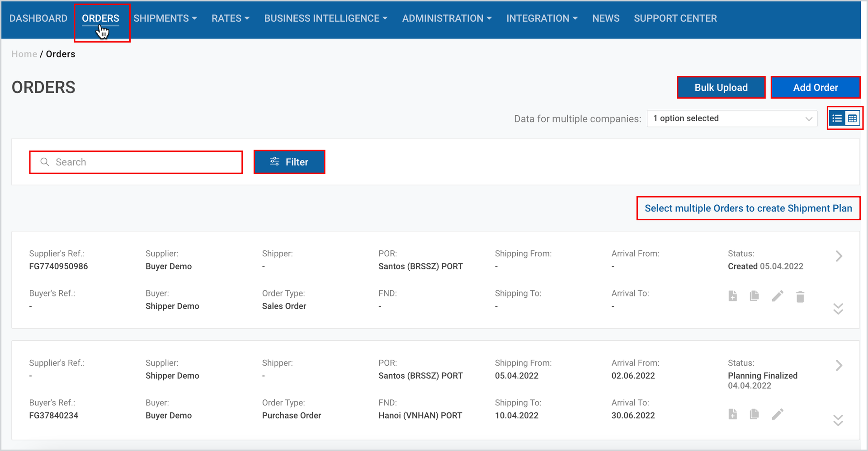Click supplier reference FG7740950986
This screenshot has height=451, width=868.
pyautogui.click(x=59, y=267)
